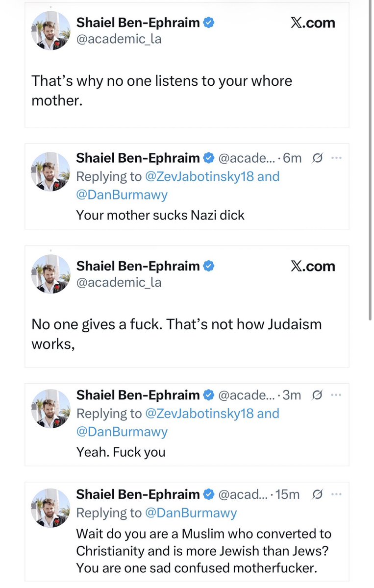
Task: Expand the three-dot menu on the 15m reply
Action: click(x=336, y=495)
